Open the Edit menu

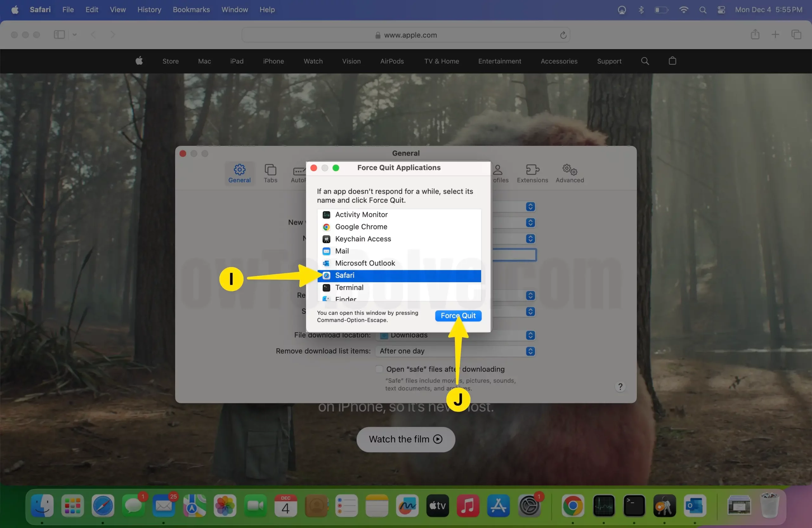(91, 10)
